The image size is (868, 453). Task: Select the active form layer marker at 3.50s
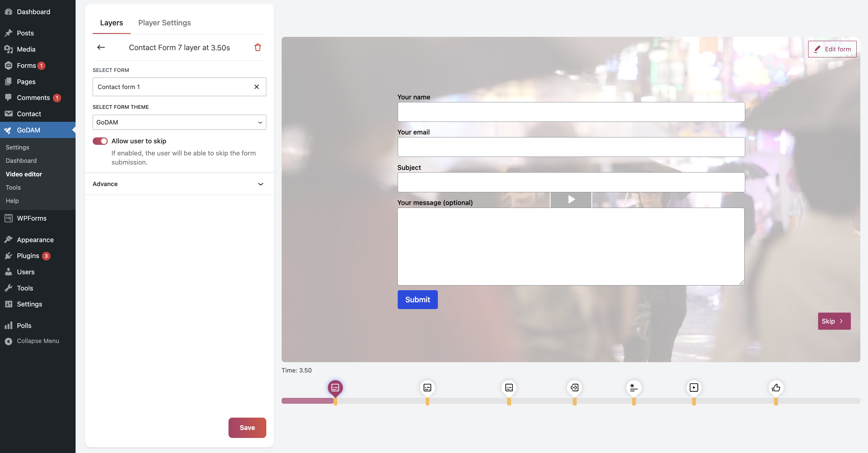coord(335,388)
